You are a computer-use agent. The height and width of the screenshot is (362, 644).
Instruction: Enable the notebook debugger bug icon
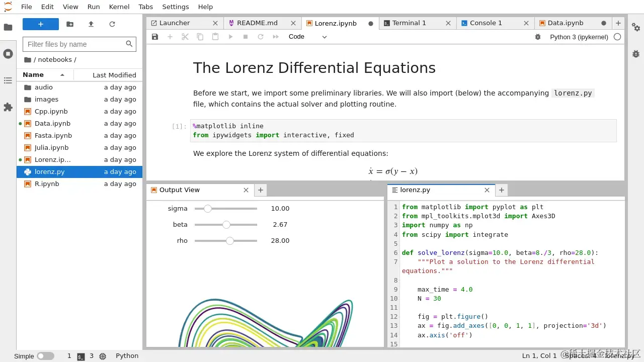tap(538, 37)
